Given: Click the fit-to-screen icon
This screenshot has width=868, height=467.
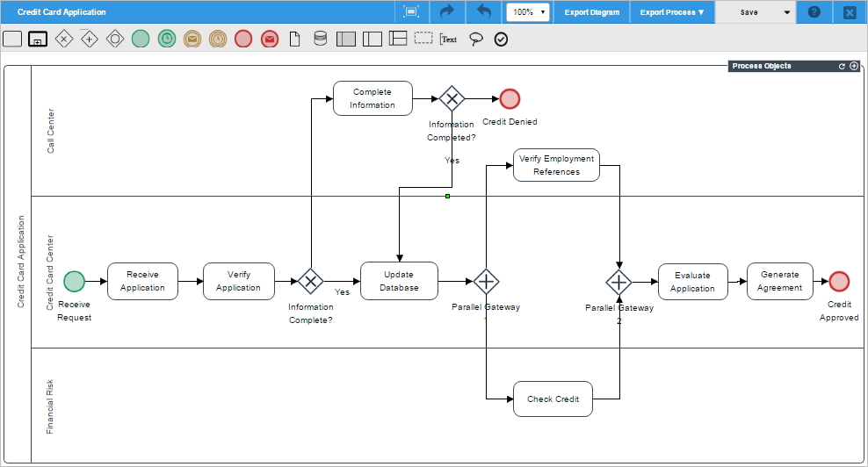Looking at the screenshot, I should click(410, 12).
